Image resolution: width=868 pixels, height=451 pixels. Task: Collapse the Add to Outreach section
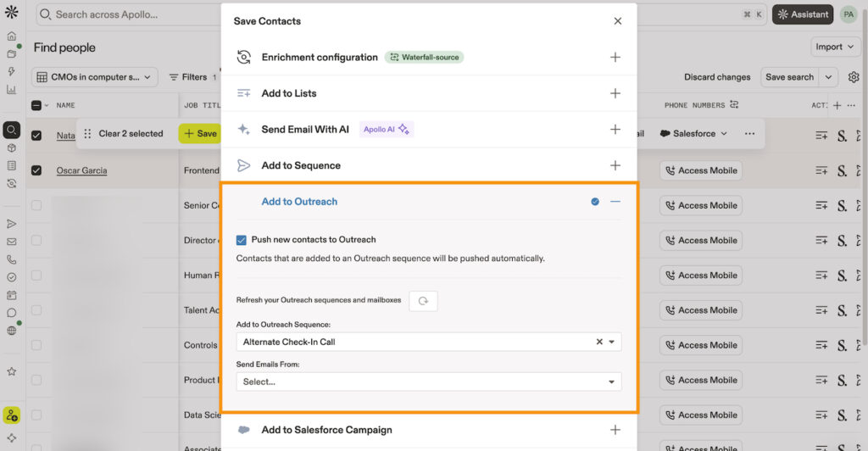click(x=615, y=202)
